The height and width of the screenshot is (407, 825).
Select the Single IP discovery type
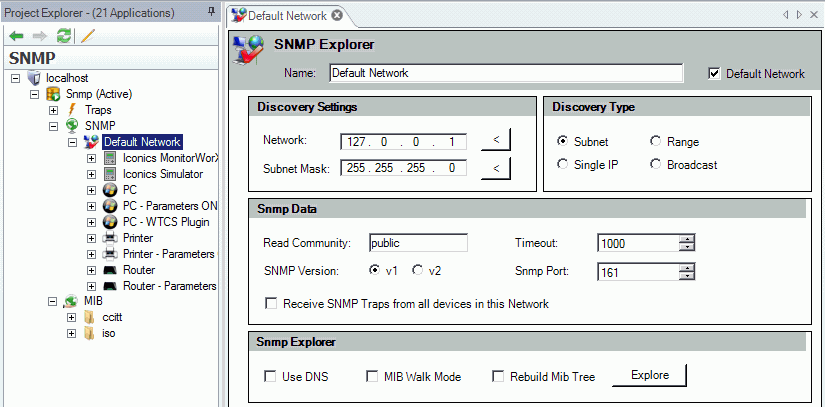[x=563, y=164]
